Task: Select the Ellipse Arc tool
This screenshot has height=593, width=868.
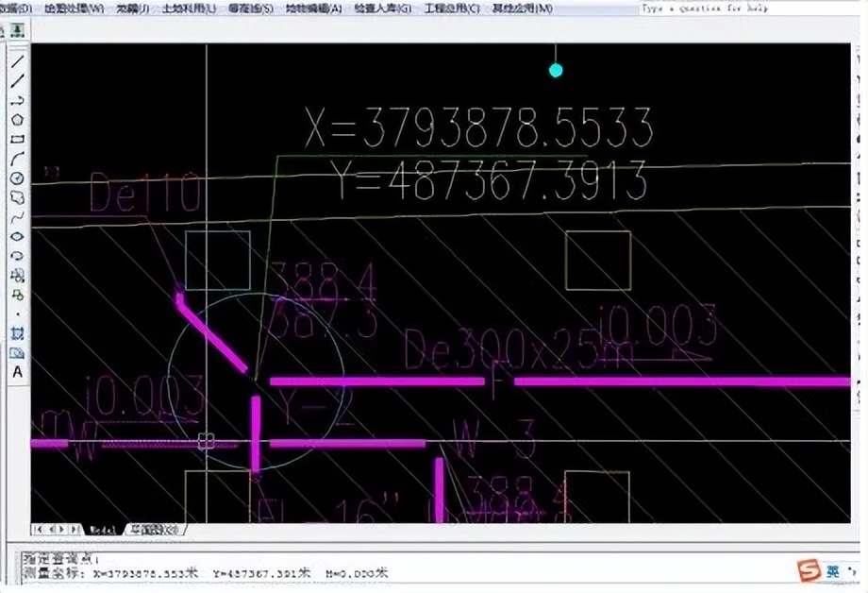Action: pyautogui.click(x=17, y=256)
